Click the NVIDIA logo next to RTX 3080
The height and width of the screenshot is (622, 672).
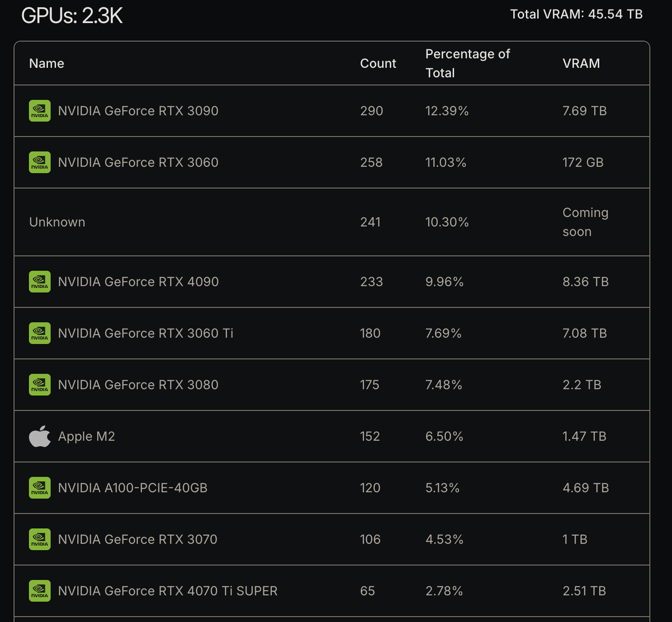(40, 385)
